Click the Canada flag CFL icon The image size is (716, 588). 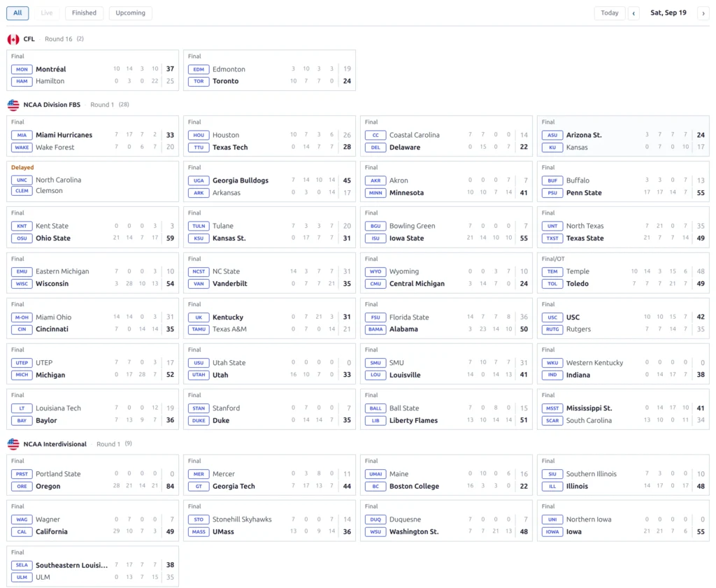(13, 39)
